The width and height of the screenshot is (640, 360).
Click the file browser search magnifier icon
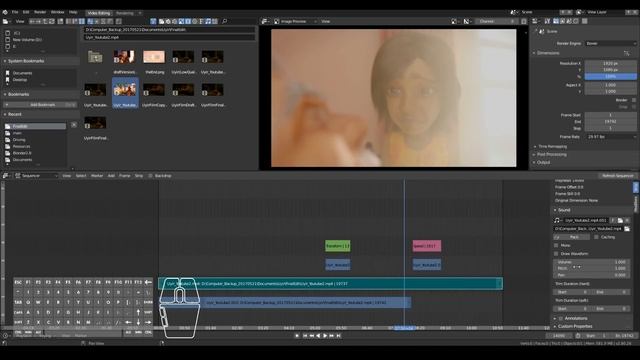(x=224, y=21)
